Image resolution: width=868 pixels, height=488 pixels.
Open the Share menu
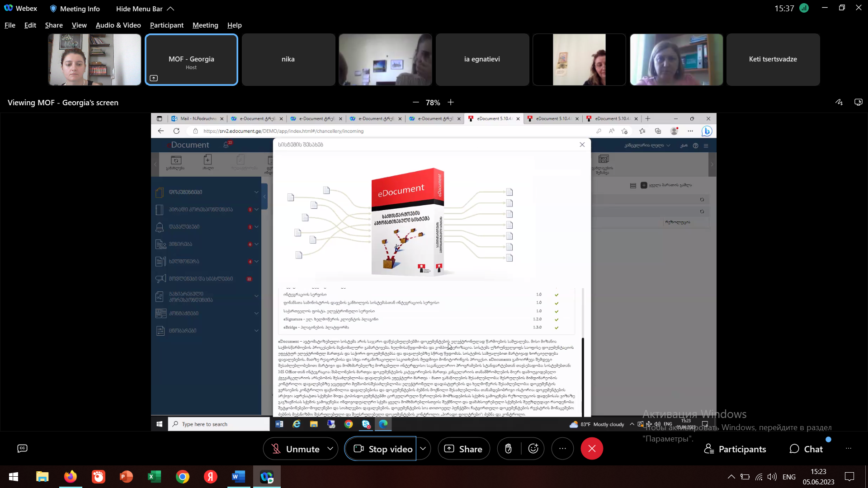tap(54, 25)
